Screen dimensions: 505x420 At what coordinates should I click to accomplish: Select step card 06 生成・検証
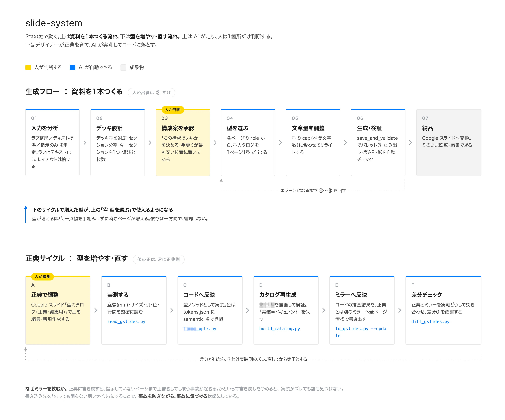point(378,142)
